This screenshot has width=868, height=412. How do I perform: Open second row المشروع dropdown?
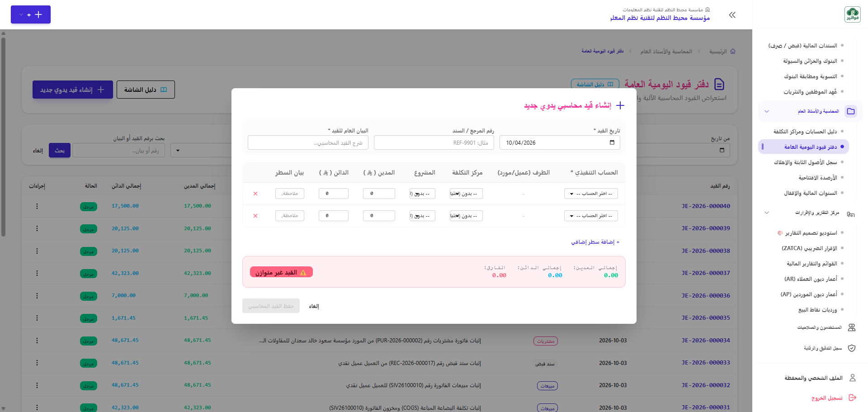coord(422,216)
